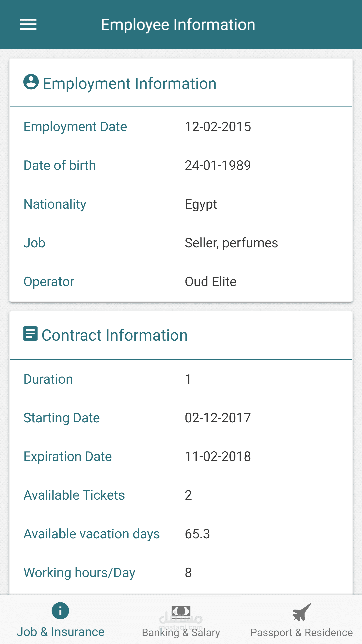Open the hamburger navigation menu
The height and width of the screenshot is (644, 362).
[x=28, y=24]
